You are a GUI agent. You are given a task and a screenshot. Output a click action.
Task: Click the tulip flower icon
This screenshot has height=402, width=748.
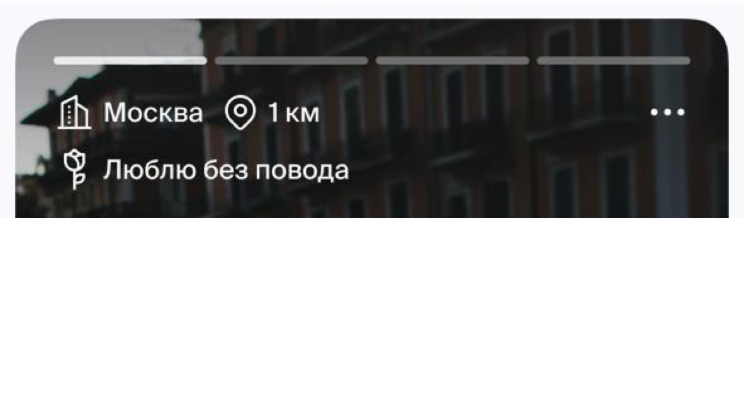[x=75, y=170]
